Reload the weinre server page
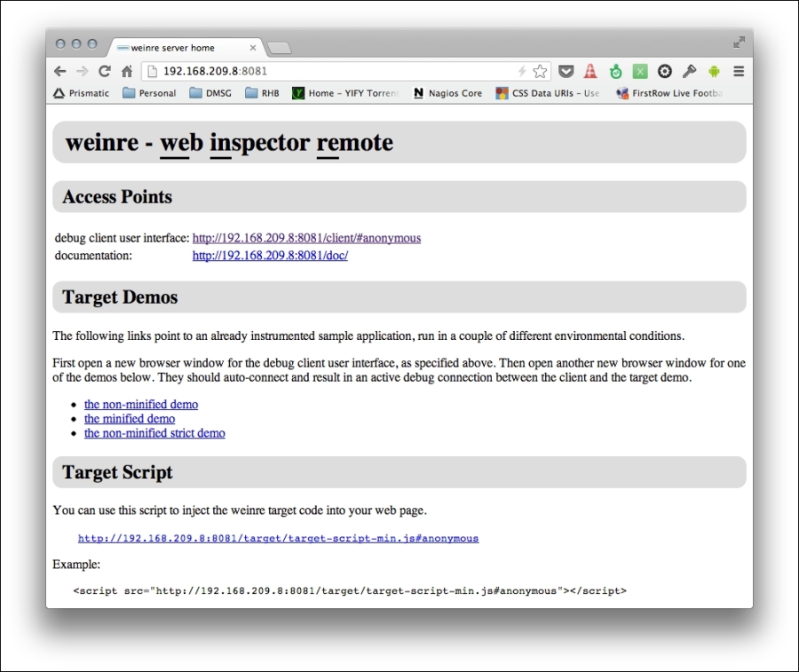The image size is (799, 672). click(x=105, y=71)
